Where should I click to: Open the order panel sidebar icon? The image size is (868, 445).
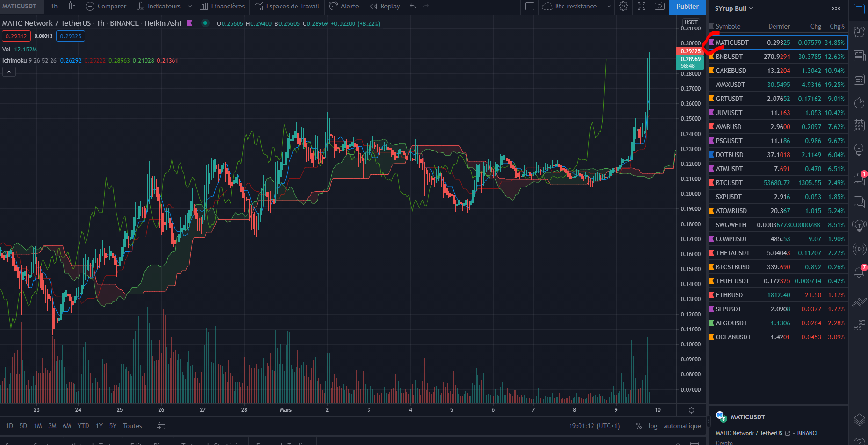tap(859, 302)
